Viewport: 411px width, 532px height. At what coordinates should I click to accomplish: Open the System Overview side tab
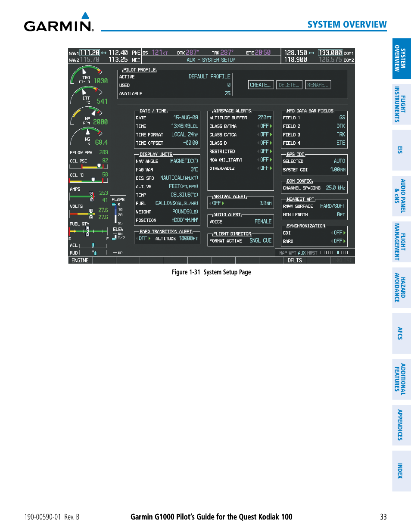402,59
